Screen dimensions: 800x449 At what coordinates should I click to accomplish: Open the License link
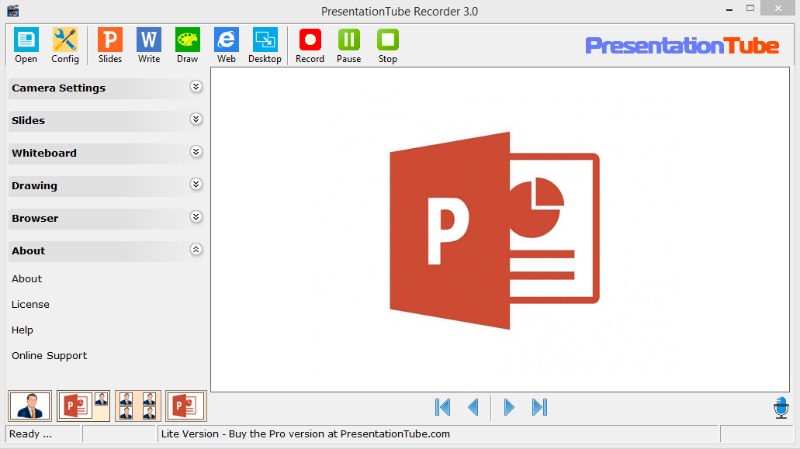[x=30, y=304]
